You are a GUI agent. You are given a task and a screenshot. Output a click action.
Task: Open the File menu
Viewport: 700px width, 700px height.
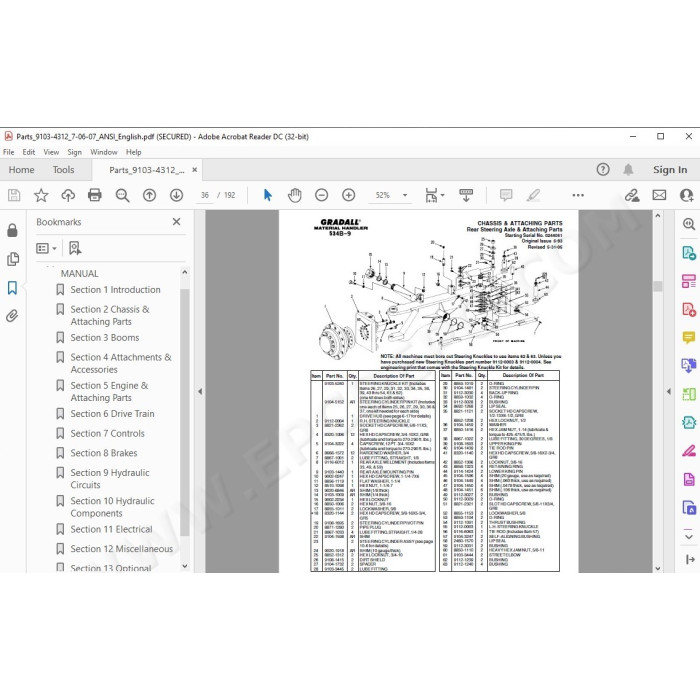point(8,152)
